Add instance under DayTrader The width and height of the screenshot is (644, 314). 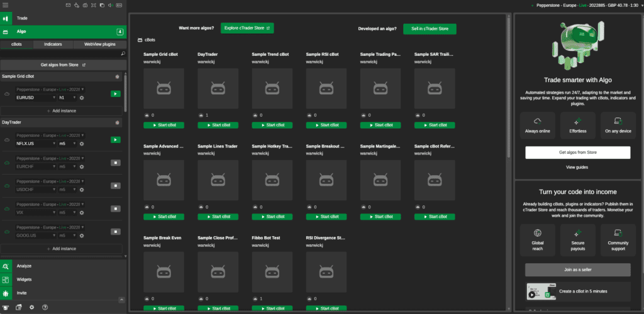[61, 249]
